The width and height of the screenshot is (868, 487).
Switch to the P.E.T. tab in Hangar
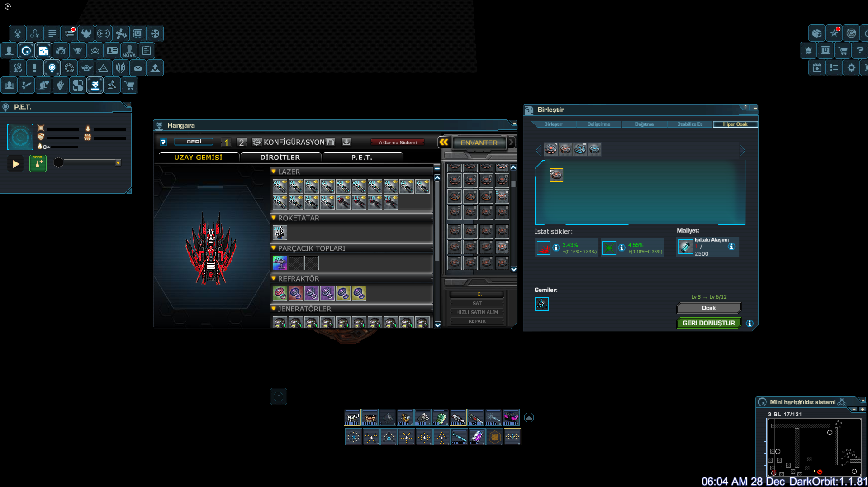tap(362, 157)
